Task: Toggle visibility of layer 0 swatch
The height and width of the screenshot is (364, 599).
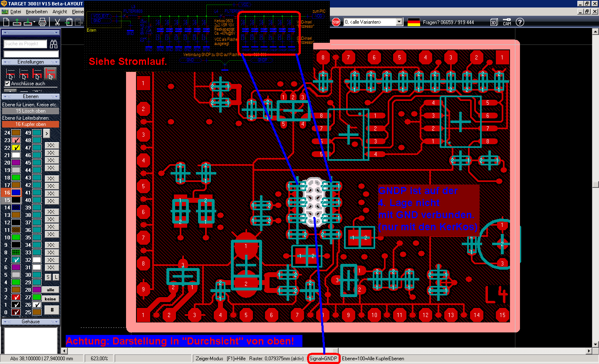Action: 16,312
